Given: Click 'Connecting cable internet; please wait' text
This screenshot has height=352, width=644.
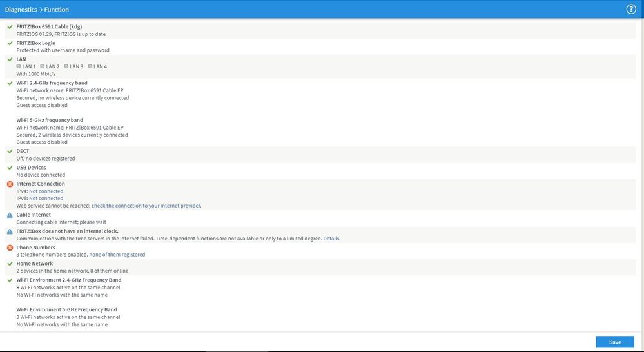Looking at the screenshot, I should coord(61,222).
